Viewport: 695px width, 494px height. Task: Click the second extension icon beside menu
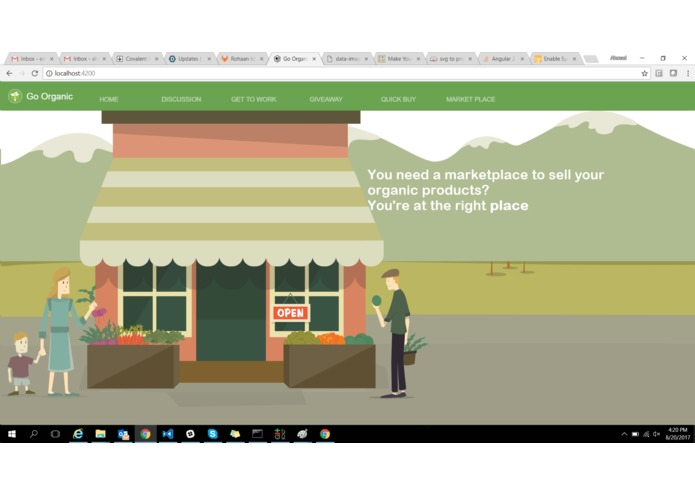pyautogui.click(x=673, y=73)
